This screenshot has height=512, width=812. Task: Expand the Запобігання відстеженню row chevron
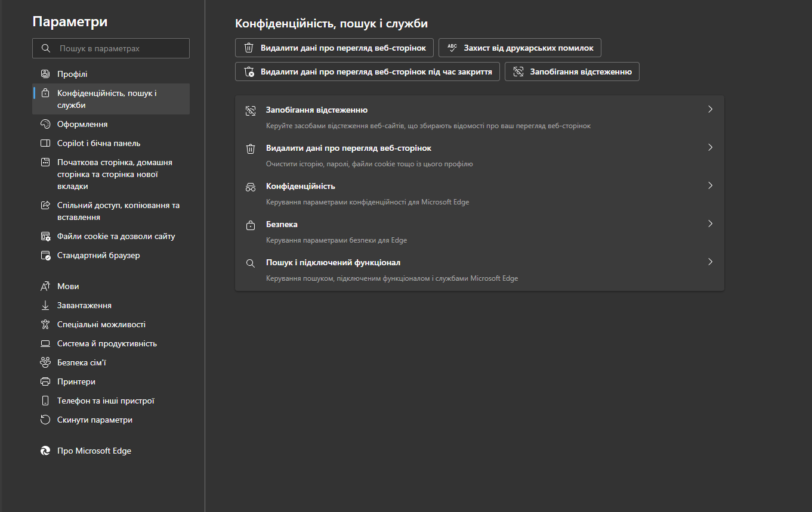[710, 110]
